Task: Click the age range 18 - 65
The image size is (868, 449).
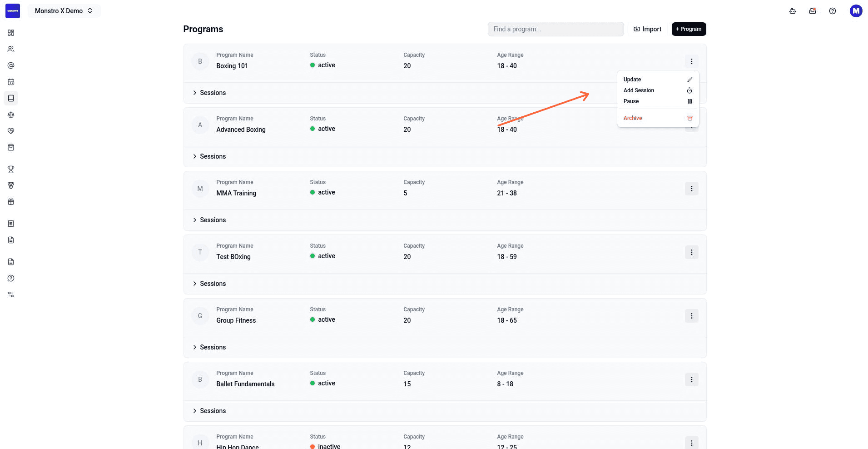Action: pyautogui.click(x=507, y=320)
